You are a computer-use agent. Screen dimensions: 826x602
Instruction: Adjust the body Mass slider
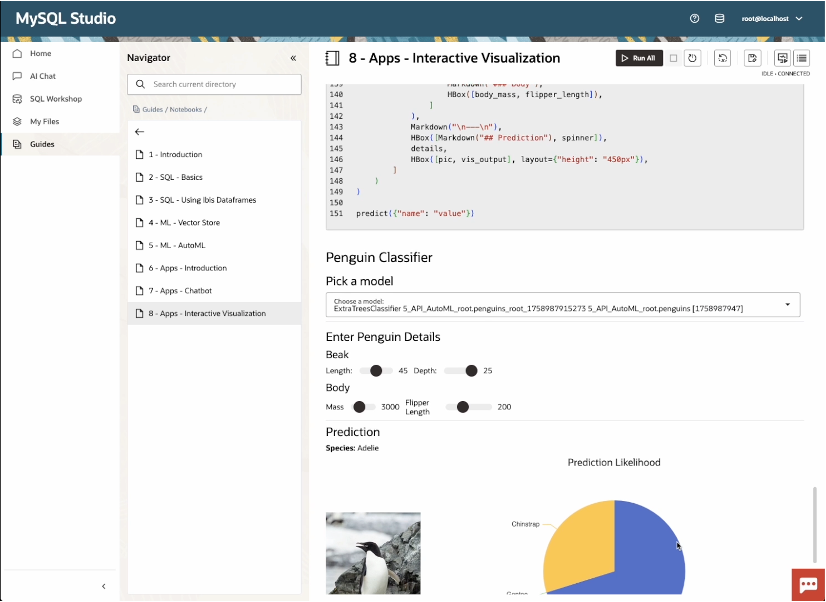click(x=361, y=407)
